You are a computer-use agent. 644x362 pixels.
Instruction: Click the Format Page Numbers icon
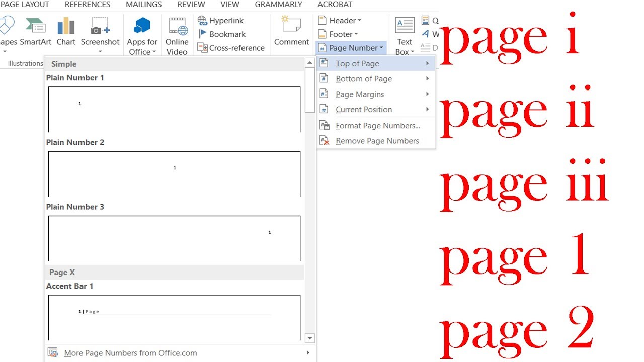click(325, 126)
